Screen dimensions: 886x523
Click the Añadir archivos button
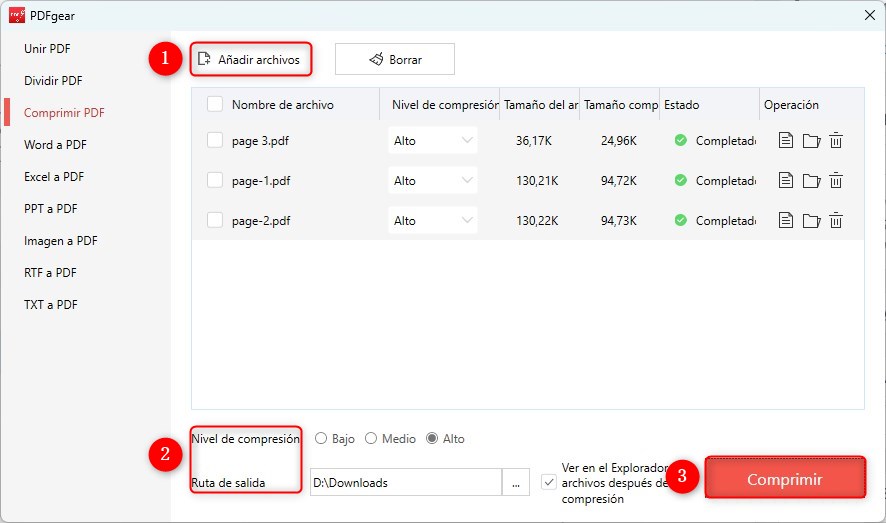coord(249,59)
